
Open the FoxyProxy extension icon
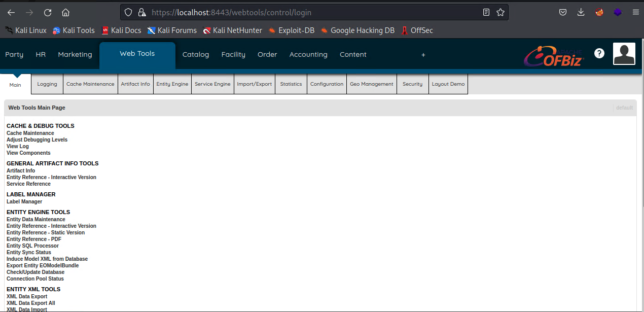tap(599, 12)
